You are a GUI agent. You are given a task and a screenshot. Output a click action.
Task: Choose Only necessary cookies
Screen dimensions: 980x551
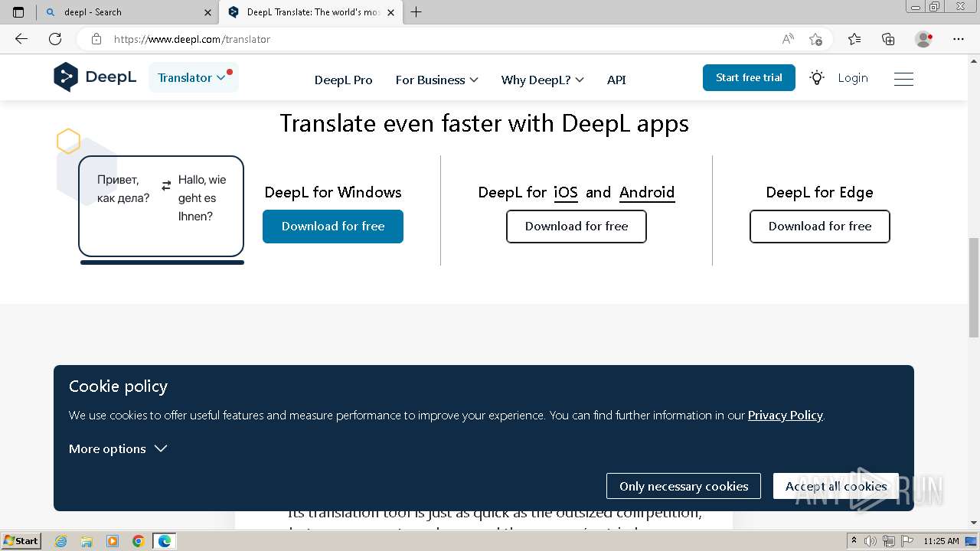pos(684,486)
